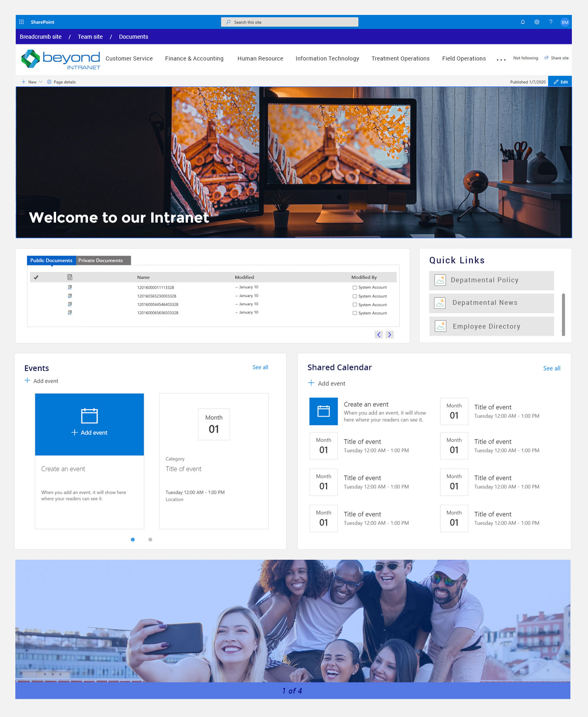This screenshot has height=717, width=588.
Task: Expand the navigation overflow ellipsis menu
Action: click(501, 59)
